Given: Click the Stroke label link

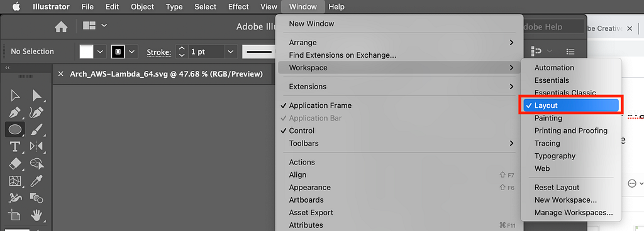Looking at the screenshot, I should tap(159, 52).
